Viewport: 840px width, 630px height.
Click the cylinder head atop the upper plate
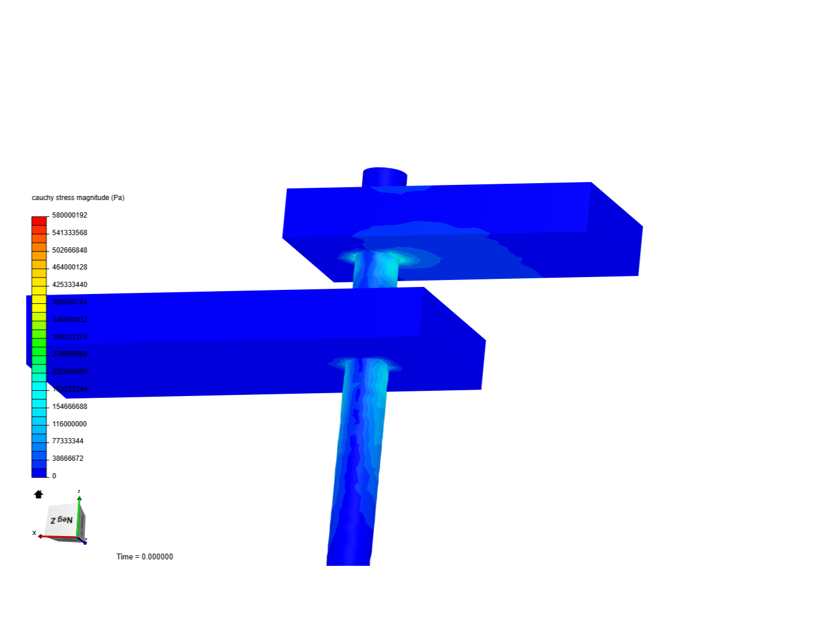coord(384,177)
